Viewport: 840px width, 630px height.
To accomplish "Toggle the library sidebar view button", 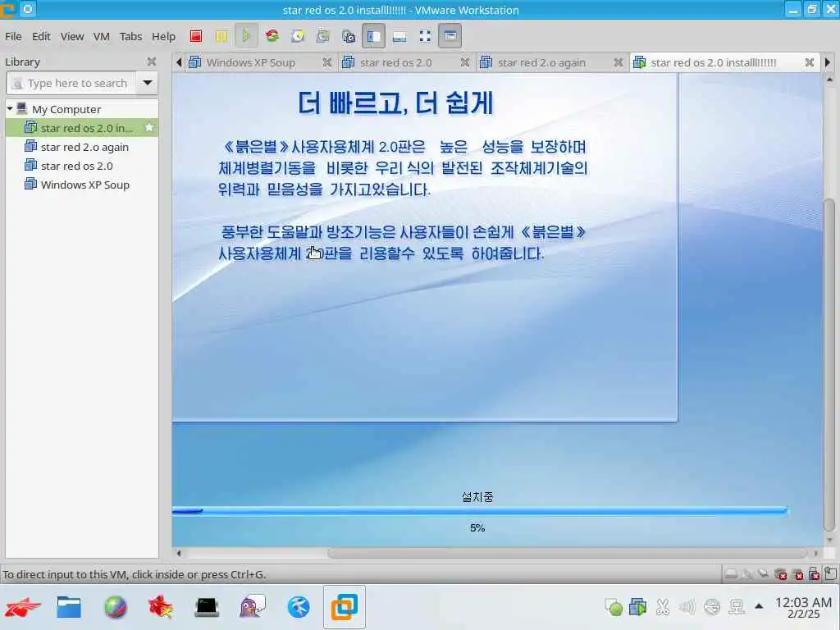I will [373, 36].
